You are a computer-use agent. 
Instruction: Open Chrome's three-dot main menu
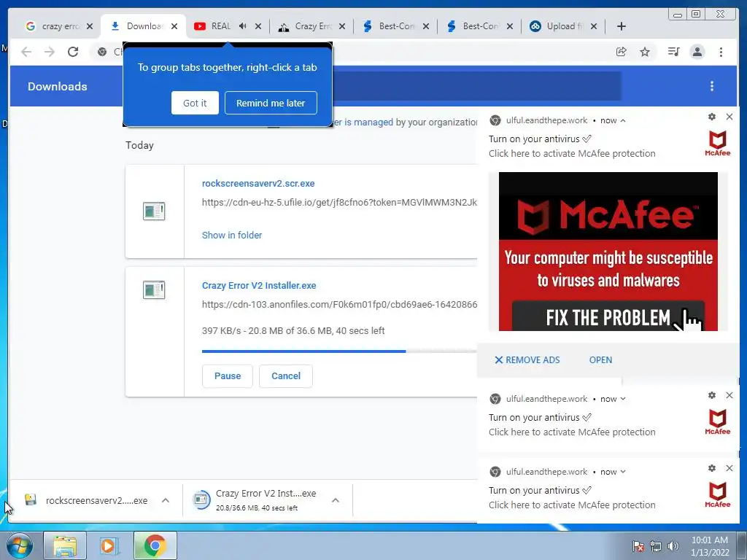721,52
